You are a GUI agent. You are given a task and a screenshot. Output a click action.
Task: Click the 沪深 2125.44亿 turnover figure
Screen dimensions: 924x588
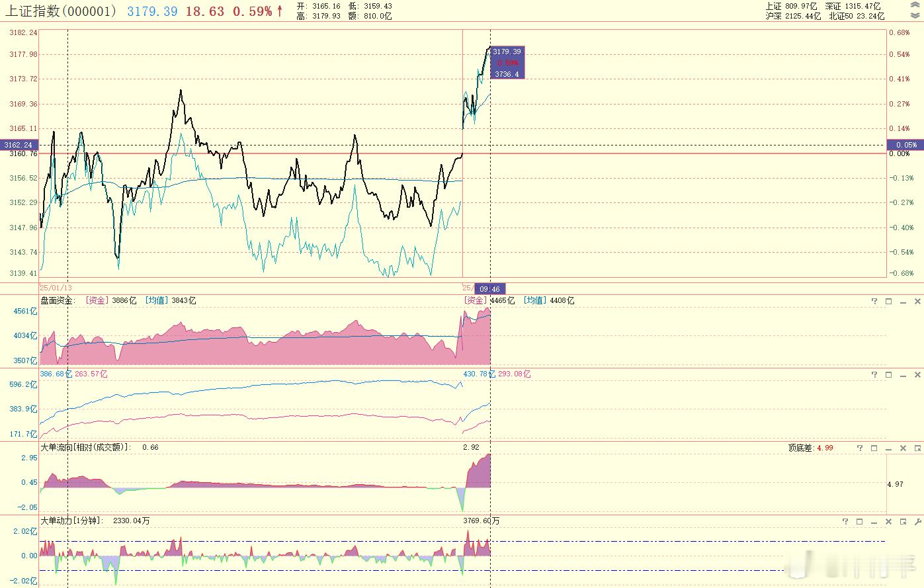pyautogui.click(x=793, y=16)
